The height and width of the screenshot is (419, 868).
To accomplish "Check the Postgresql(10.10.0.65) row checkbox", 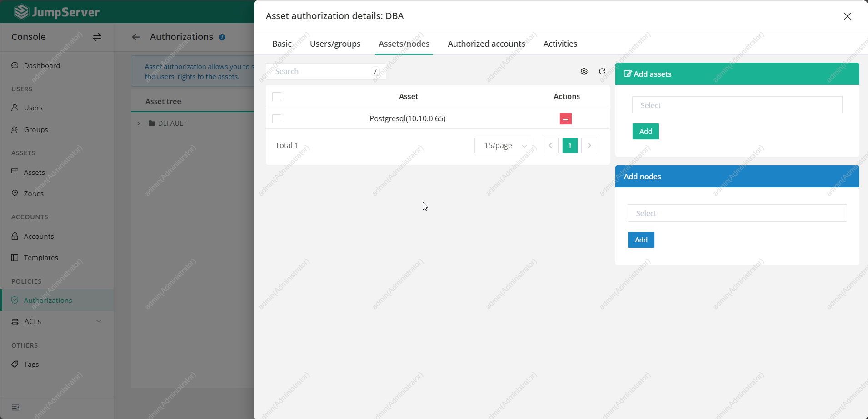I will point(277,119).
